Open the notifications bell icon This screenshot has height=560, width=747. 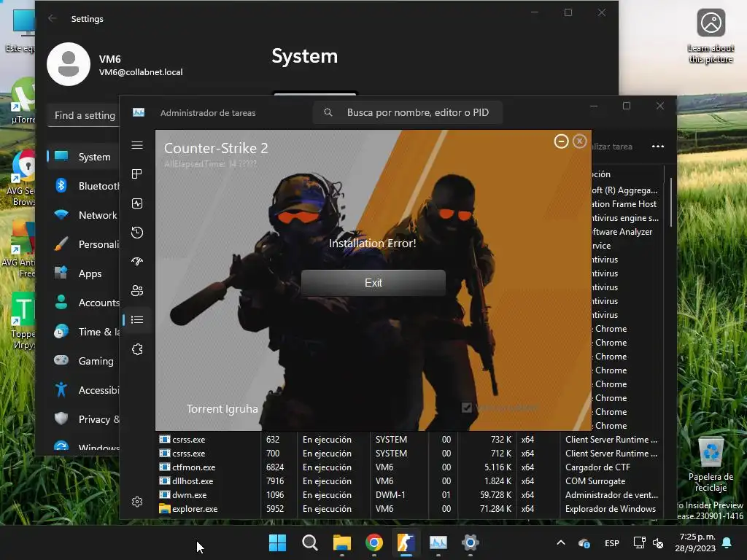pos(727,542)
